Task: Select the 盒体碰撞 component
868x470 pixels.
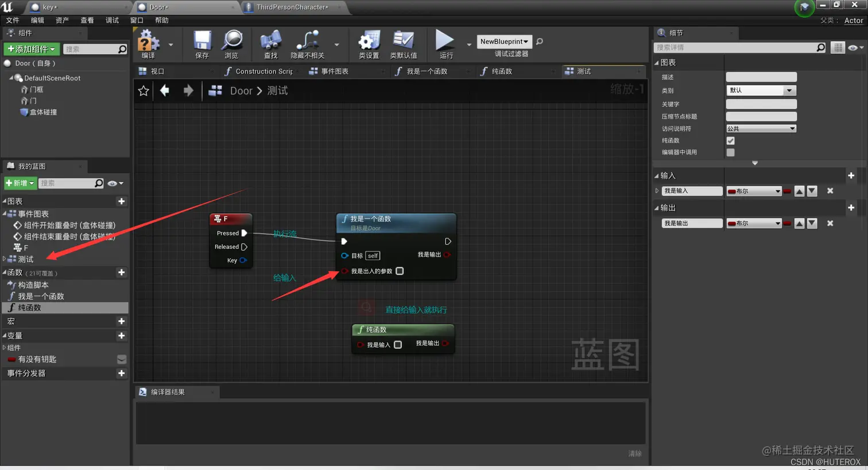Action: point(43,112)
